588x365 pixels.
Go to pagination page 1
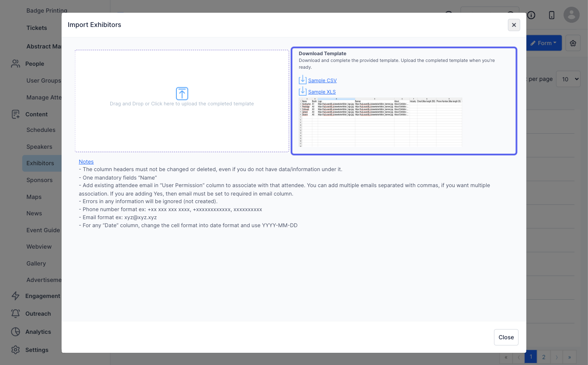point(531,357)
